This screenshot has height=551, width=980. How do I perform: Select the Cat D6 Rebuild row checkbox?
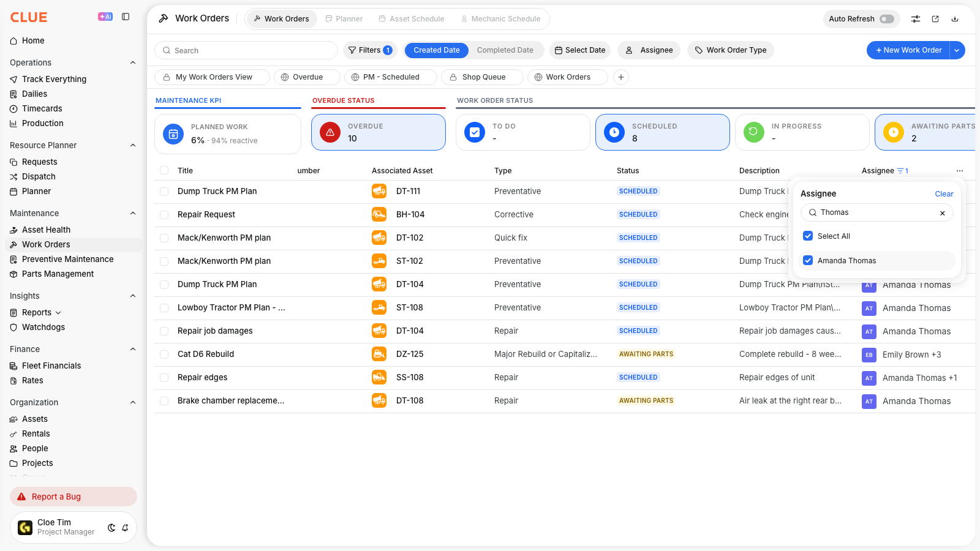(x=164, y=354)
